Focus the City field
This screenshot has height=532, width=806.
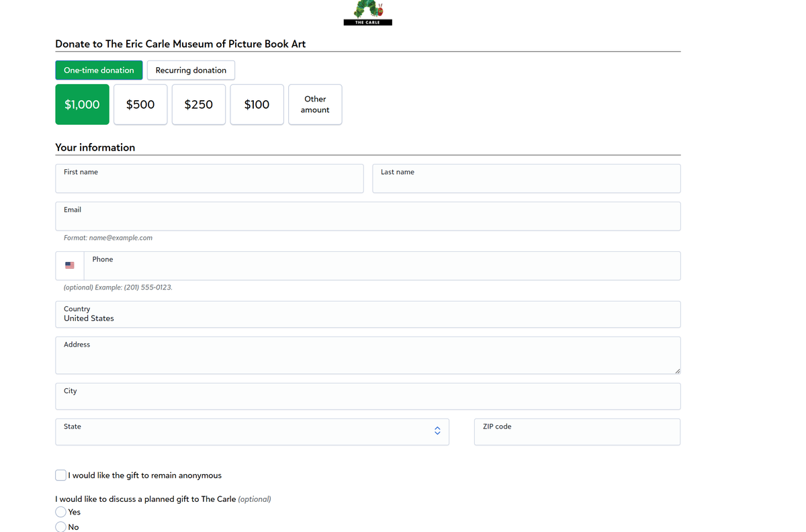pos(368,396)
